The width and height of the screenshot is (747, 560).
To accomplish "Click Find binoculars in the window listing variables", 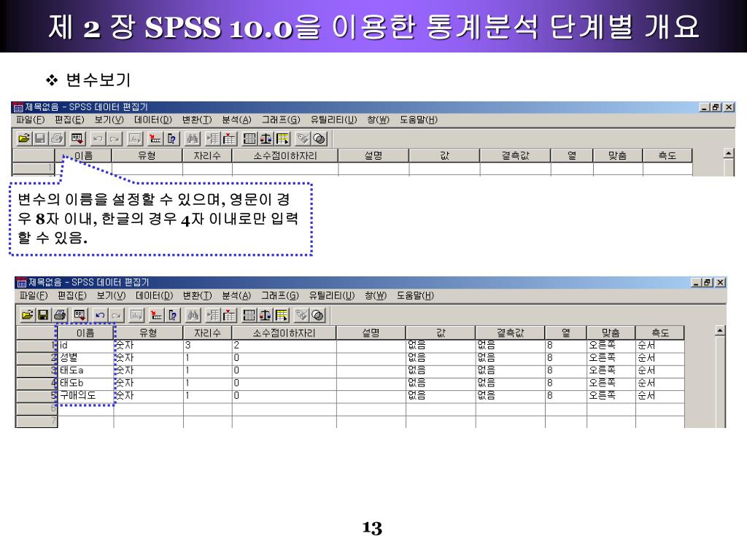I will (x=193, y=315).
